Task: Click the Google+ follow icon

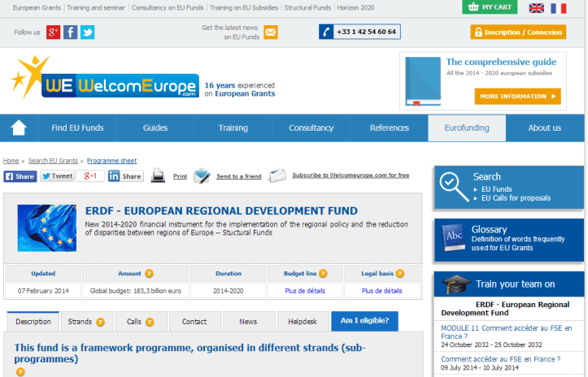Action: [x=54, y=32]
